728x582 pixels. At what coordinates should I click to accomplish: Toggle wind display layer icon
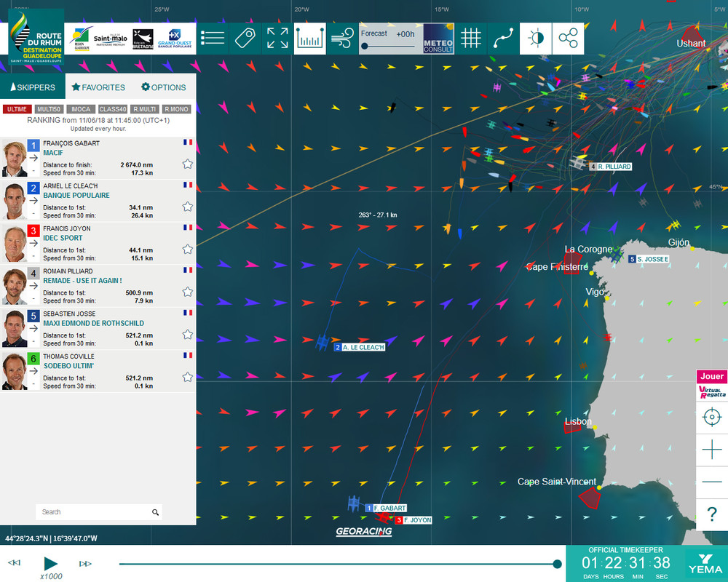pos(342,39)
